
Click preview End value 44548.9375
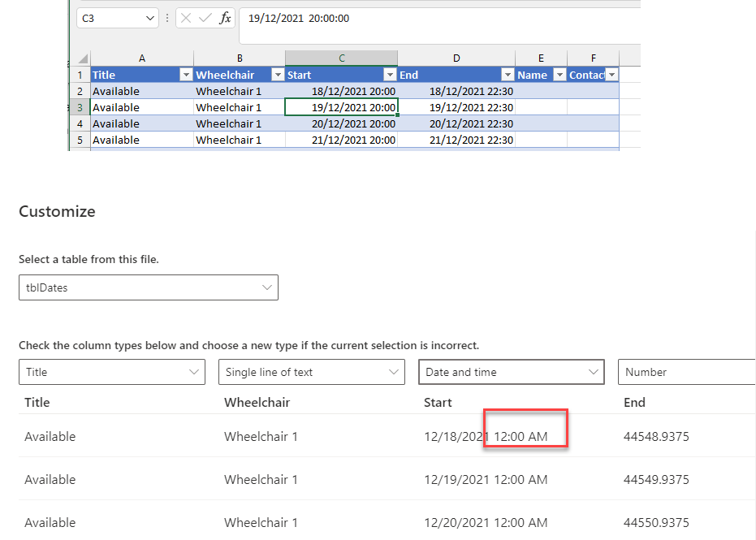(656, 436)
